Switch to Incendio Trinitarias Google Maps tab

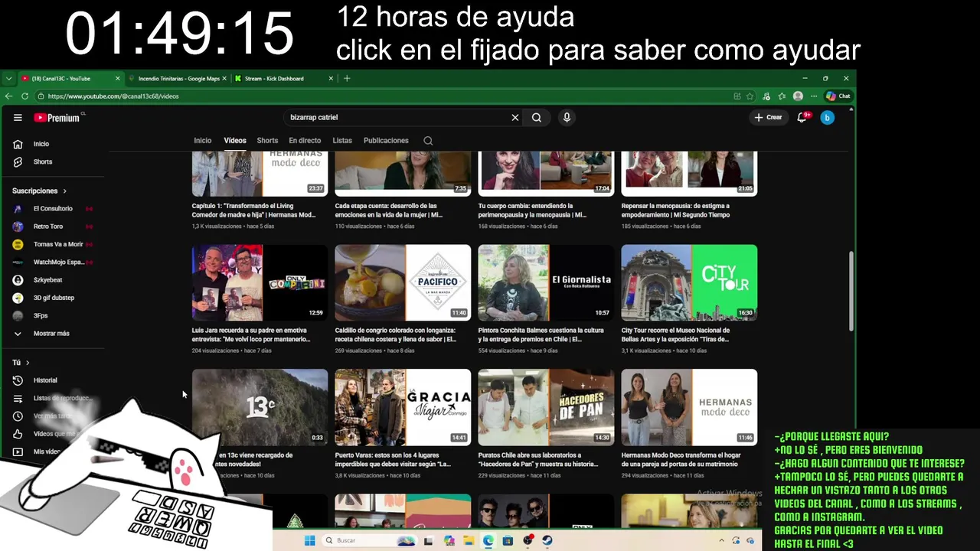tap(178, 78)
